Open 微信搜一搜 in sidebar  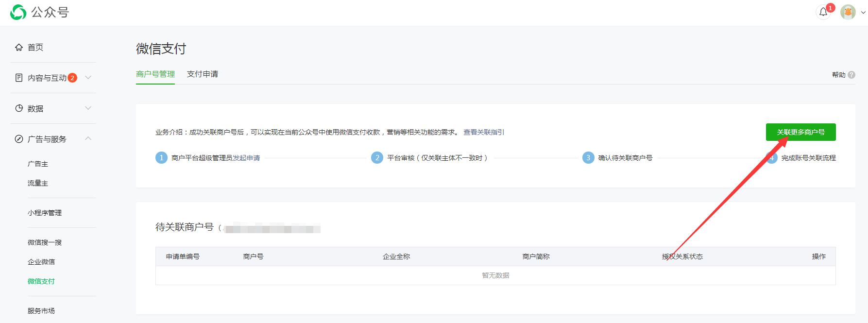(x=45, y=242)
